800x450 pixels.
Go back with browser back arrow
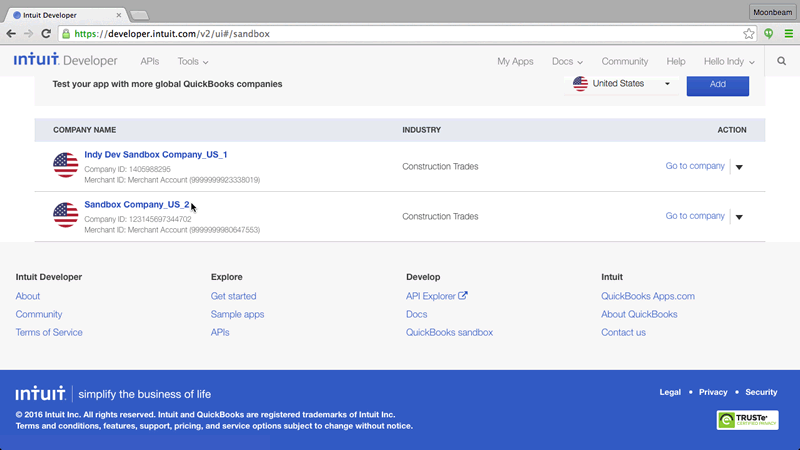pyautogui.click(x=11, y=34)
